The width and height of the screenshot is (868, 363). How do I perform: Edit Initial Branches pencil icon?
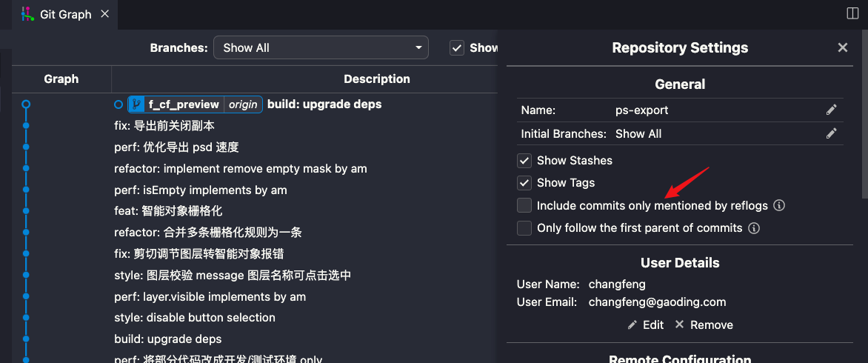(x=831, y=133)
